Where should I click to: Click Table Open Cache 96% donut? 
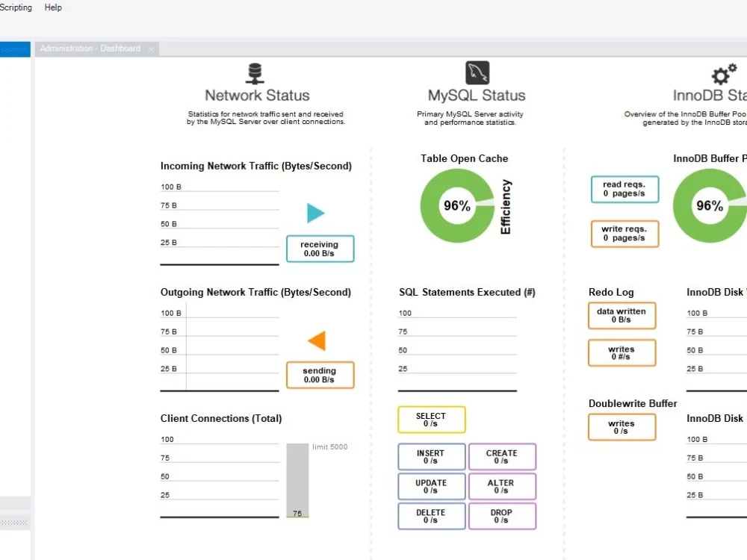point(457,206)
